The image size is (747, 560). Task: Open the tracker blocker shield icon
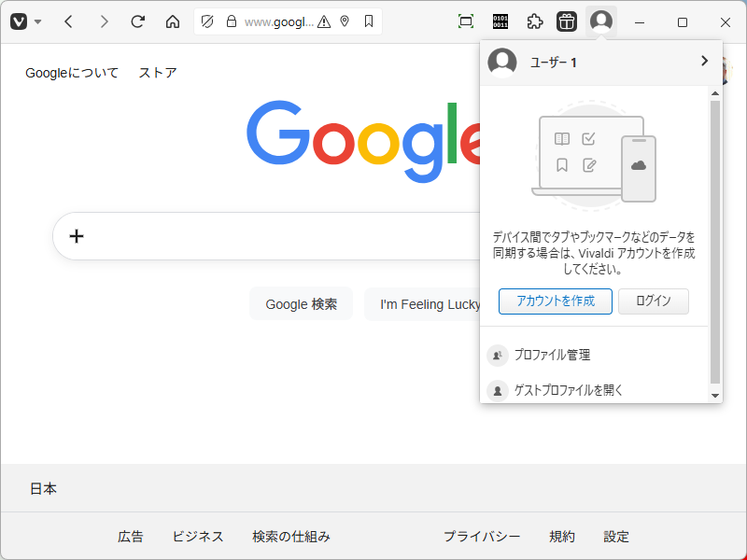tap(207, 21)
